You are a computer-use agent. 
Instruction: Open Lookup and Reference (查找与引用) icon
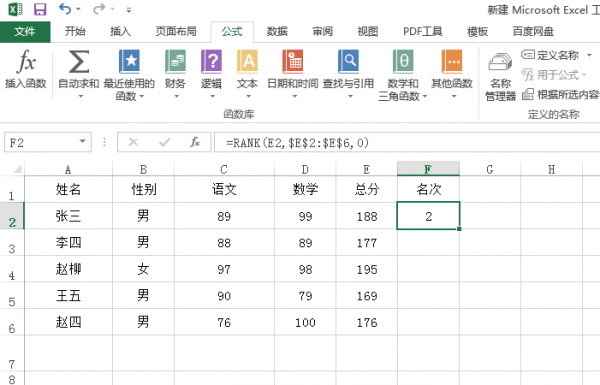point(348,61)
